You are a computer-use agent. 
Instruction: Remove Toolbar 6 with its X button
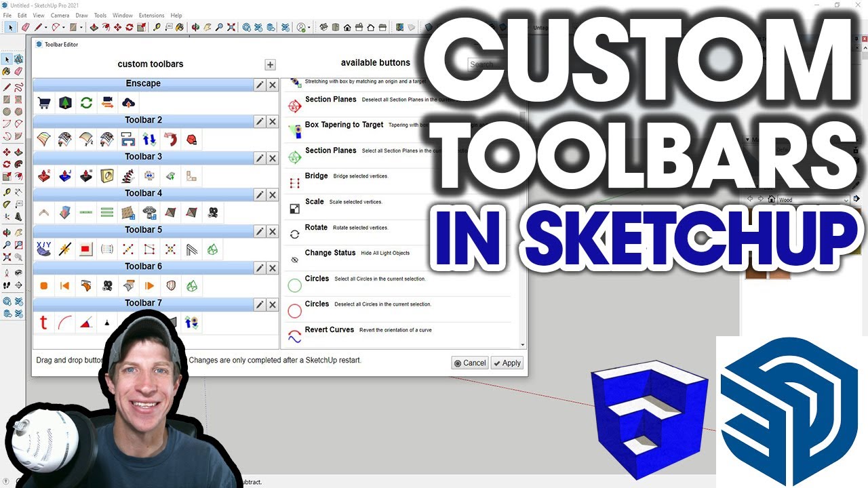[x=272, y=268]
